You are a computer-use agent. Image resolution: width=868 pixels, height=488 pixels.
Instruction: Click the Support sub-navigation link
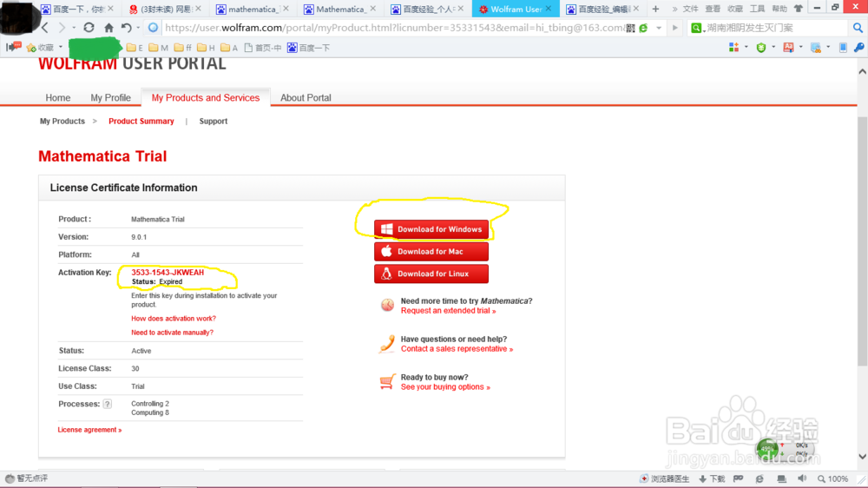214,122
